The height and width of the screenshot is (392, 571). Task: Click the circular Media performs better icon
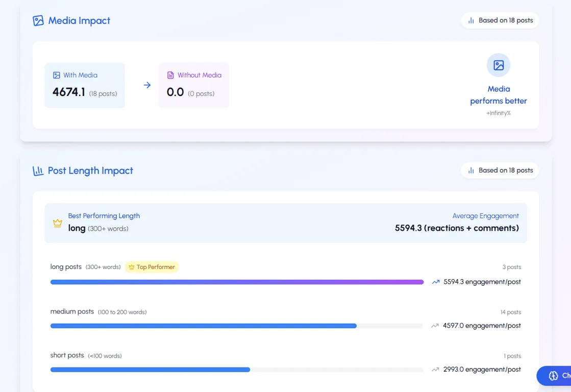(x=498, y=65)
